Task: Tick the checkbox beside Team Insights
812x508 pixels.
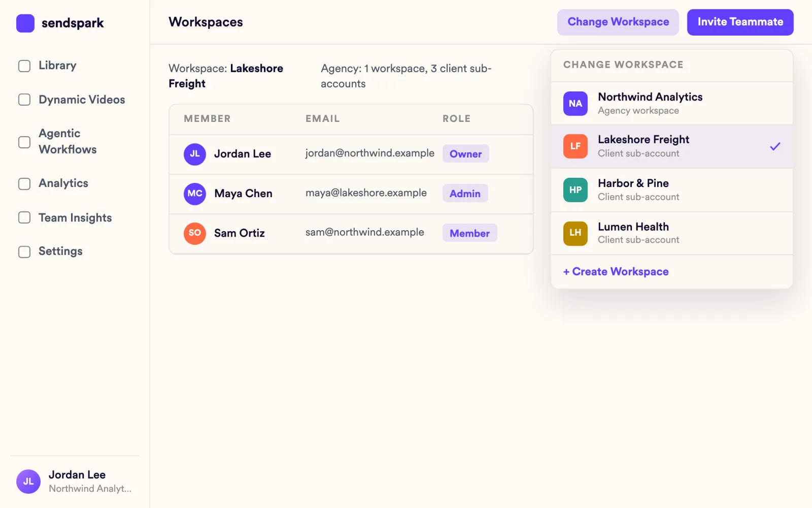Action: pyautogui.click(x=24, y=217)
